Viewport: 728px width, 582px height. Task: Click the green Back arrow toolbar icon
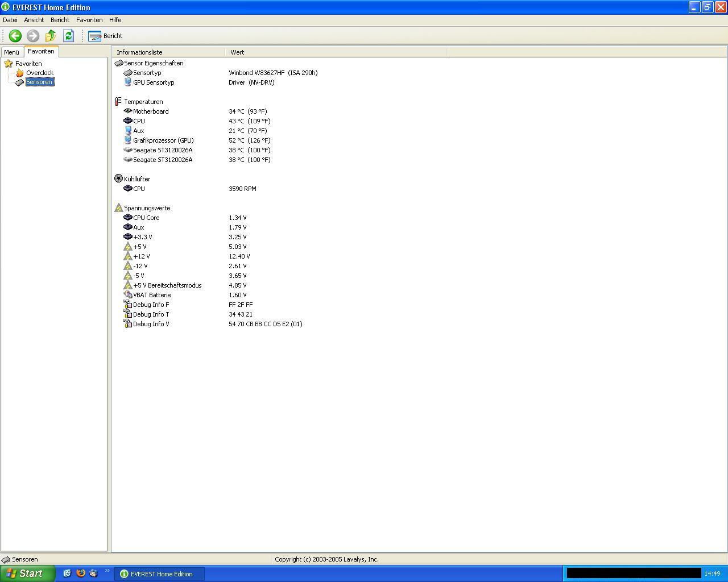pos(15,36)
